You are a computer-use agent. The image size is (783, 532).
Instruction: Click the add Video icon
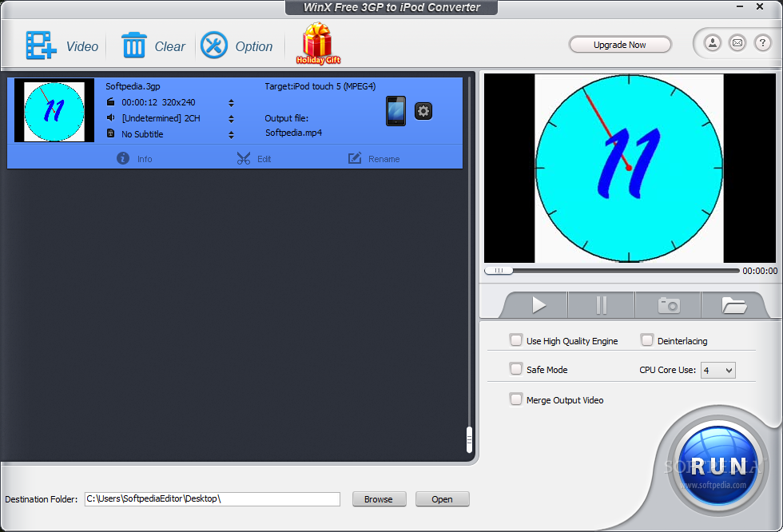coord(41,46)
